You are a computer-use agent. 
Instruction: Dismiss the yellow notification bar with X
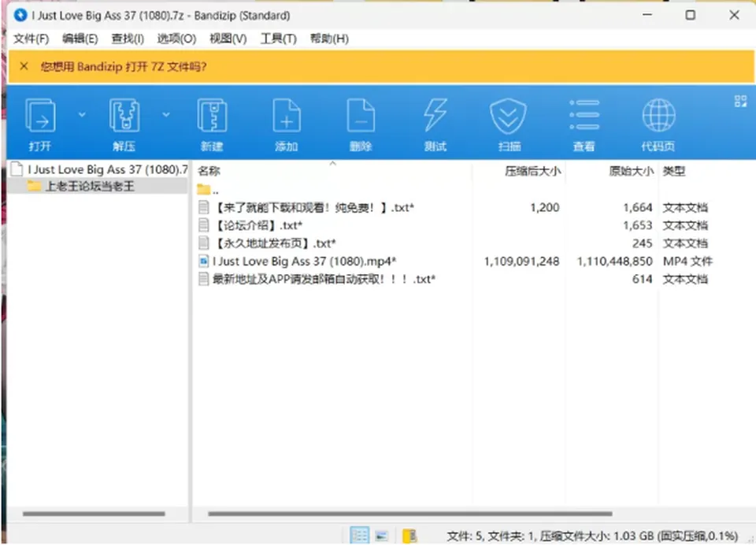click(x=24, y=66)
